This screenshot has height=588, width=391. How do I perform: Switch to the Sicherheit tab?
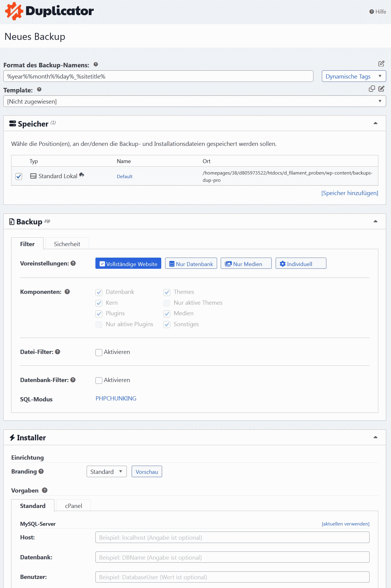[67, 244]
